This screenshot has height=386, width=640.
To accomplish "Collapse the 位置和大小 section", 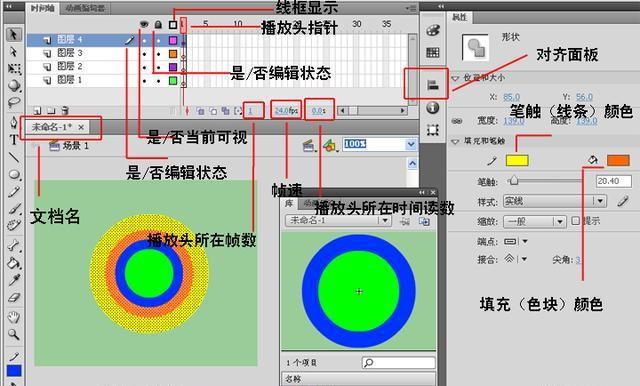I will click(x=456, y=78).
